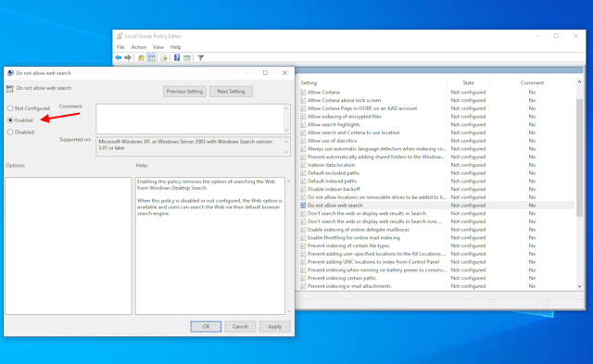
Task: Click the Next Setting button
Action: click(231, 92)
